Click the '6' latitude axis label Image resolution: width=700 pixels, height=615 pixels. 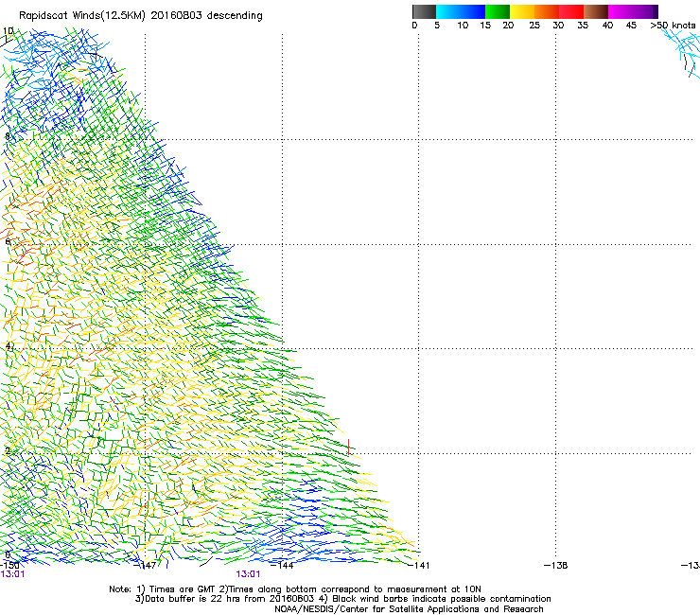coord(8,241)
